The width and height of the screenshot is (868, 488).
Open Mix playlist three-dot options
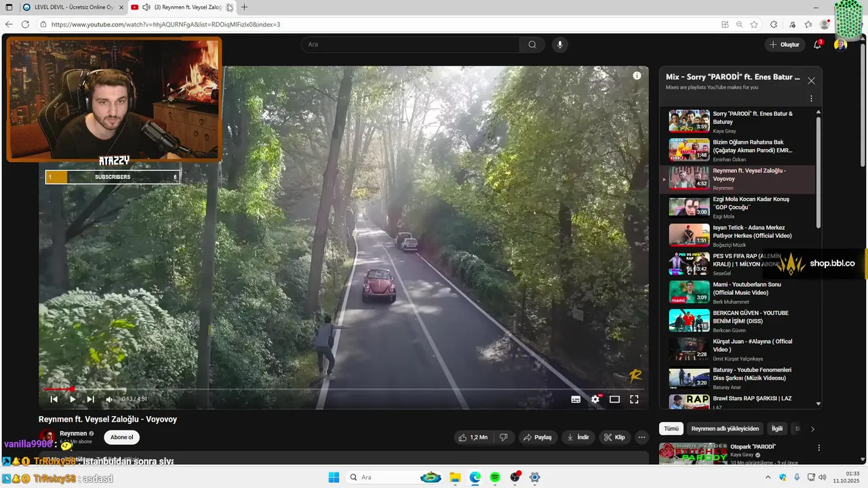811,99
